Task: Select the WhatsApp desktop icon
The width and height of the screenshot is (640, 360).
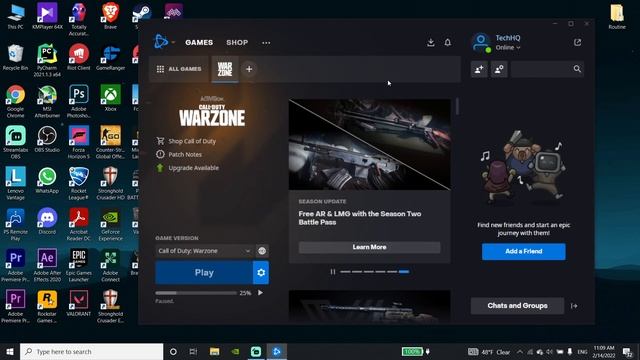Action: point(47,180)
